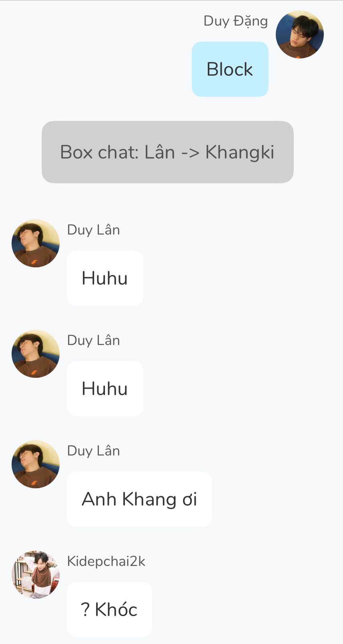Select the Anh Khang ơi message
This screenshot has height=644, width=343.
[x=139, y=499]
